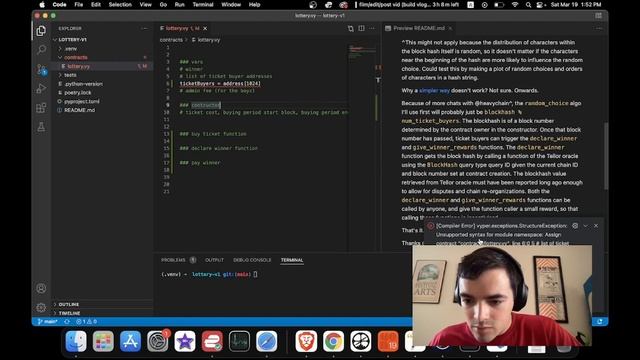
Task: Close the Preview README.md tab
Action: [450, 28]
